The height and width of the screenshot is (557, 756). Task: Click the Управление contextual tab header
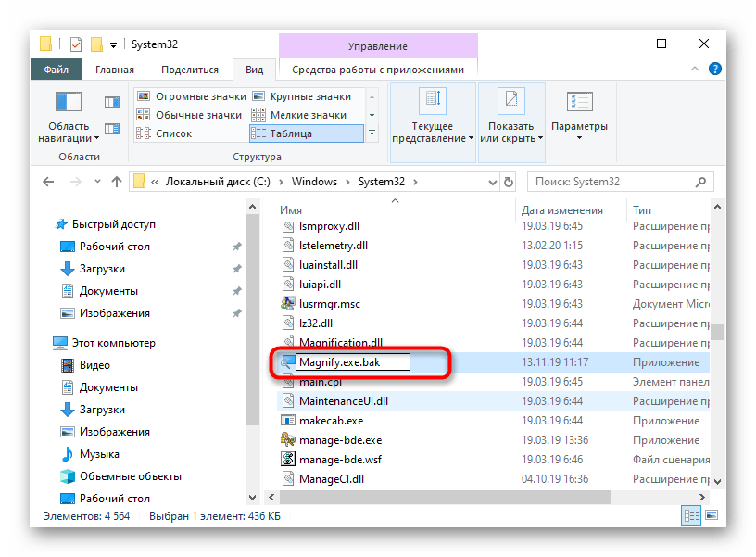(x=378, y=46)
